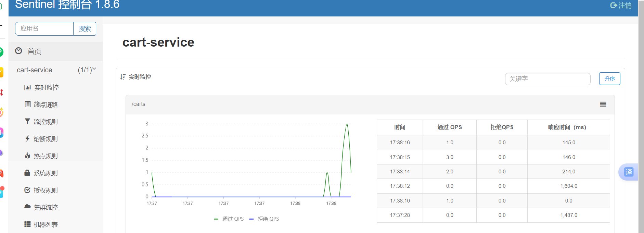
Task: Collapse the cart-service (1/1) chevron
Action: 94,69
